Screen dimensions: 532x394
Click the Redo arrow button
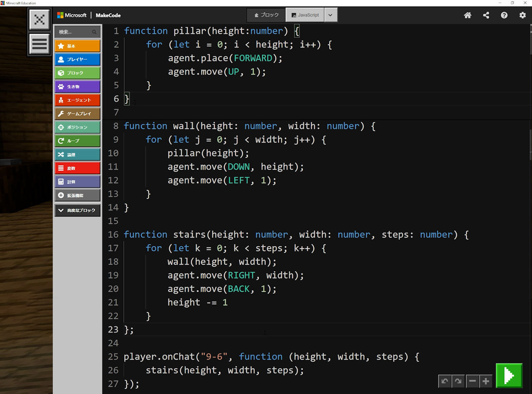point(458,381)
